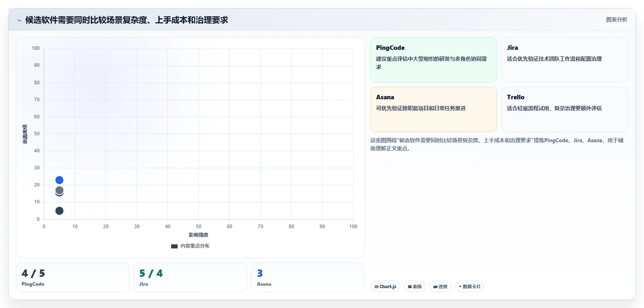Image resolution: width=644 pixels, height=308 pixels.
Task: Select the gray scatter point near 17
Action: [59, 190]
